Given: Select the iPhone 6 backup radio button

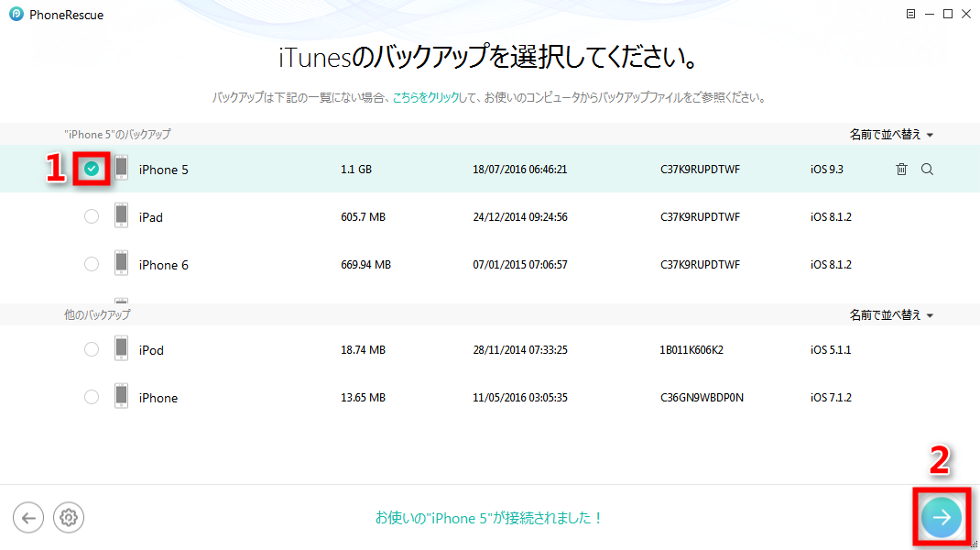Looking at the screenshot, I should pyautogui.click(x=92, y=264).
